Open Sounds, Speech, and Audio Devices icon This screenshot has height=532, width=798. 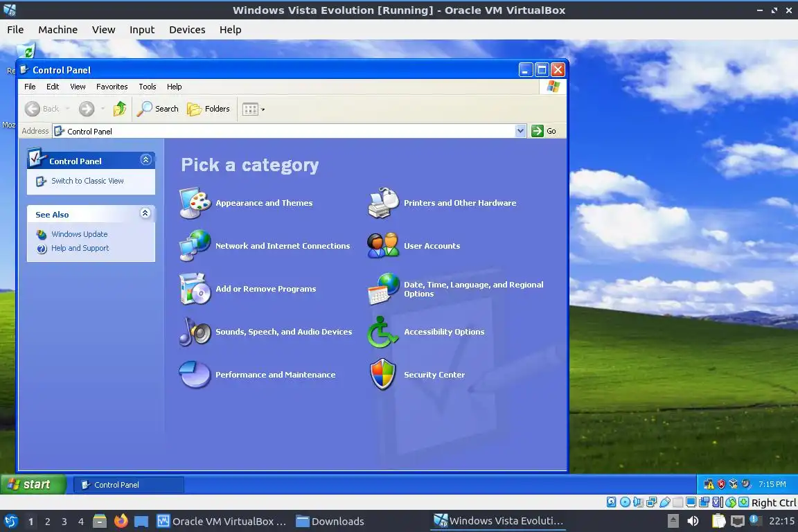(195, 331)
